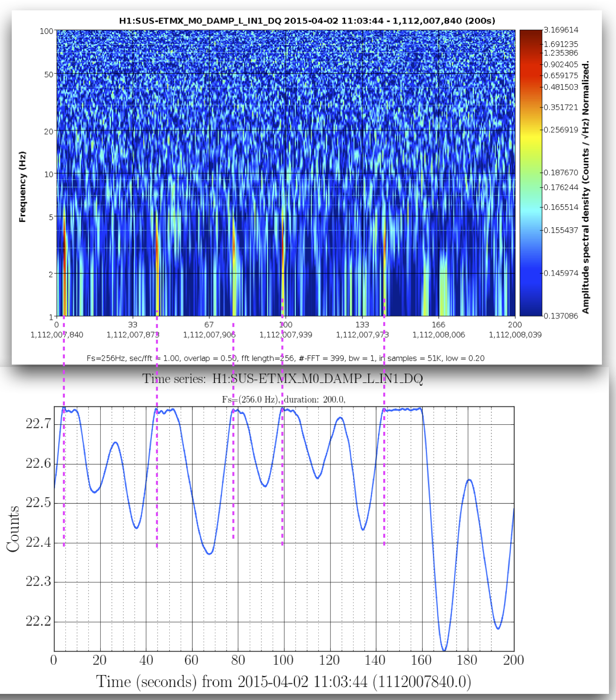Click the 'Amplitude spectral density' colorbar label

tap(585, 188)
